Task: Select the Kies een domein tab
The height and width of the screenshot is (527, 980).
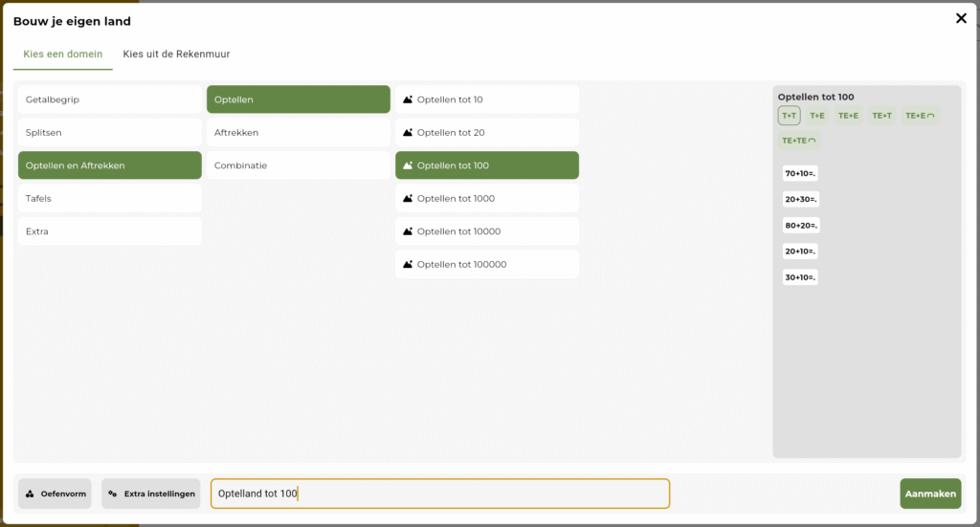Action: [63, 55]
